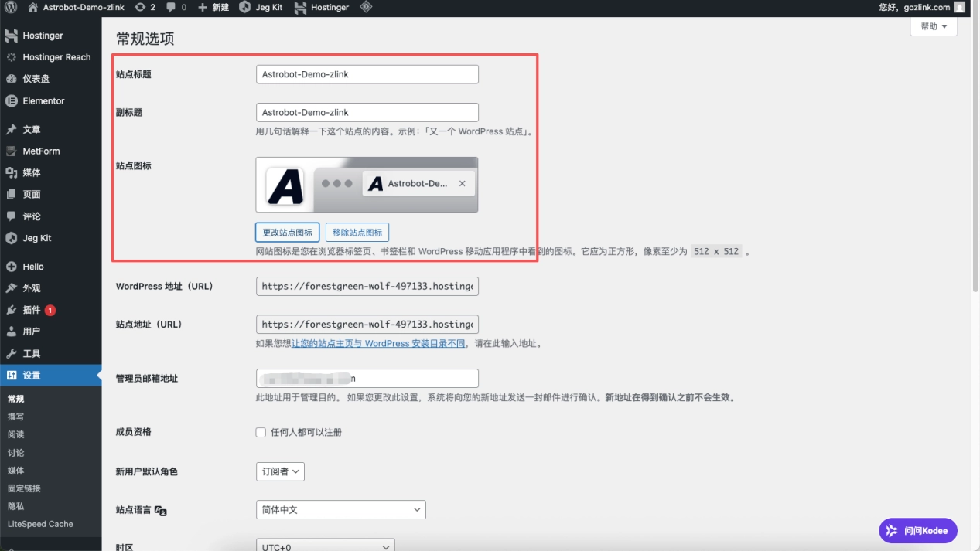Click the 站点地址 URL field
This screenshot has width=980, height=551.
pos(367,325)
